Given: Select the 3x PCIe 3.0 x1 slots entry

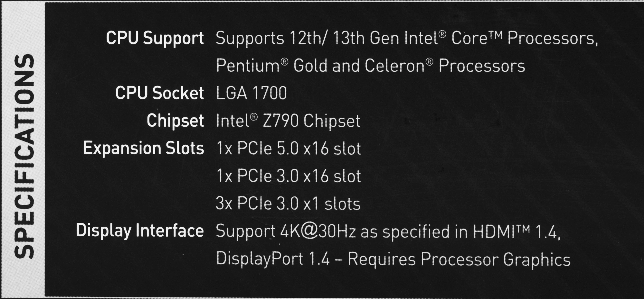Looking at the screenshot, I should (x=288, y=204).
